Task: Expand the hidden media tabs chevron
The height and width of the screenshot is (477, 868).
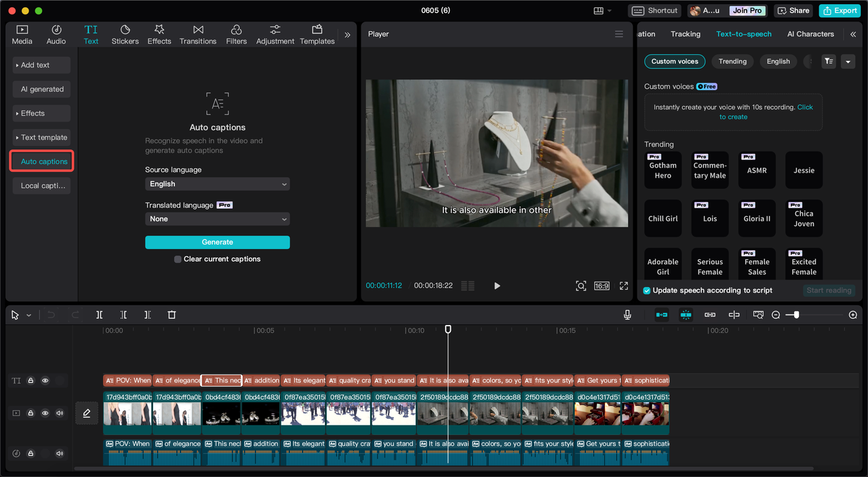Action: pyautogui.click(x=347, y=35)
